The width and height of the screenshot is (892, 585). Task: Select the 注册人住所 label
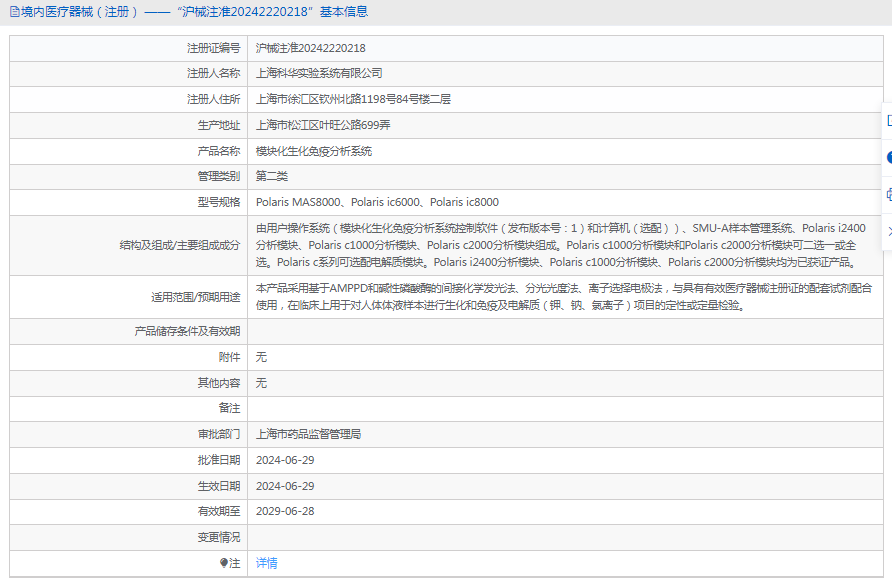(214, 100)
